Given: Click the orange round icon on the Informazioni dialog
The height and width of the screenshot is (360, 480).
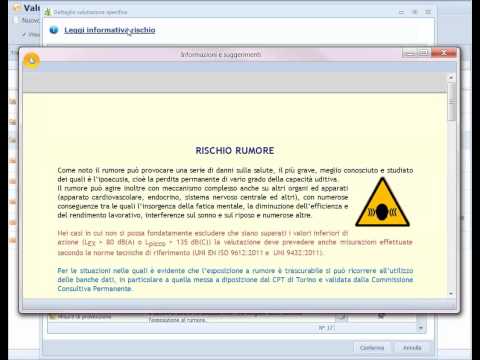Looking at the screenshot, I should click(x=32, y=61).
